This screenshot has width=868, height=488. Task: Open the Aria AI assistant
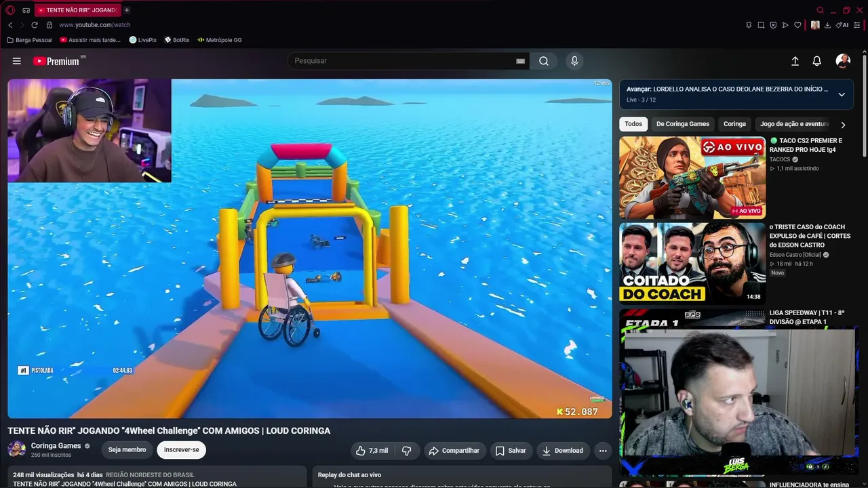pos(842,25)
